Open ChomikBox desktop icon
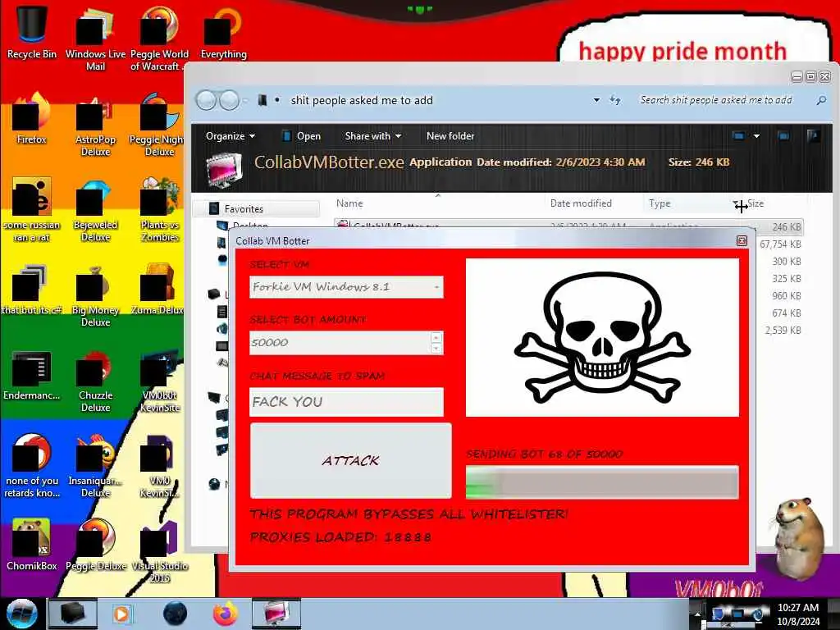840x630 pixels. pyautogui.click(x=32, y=546)
